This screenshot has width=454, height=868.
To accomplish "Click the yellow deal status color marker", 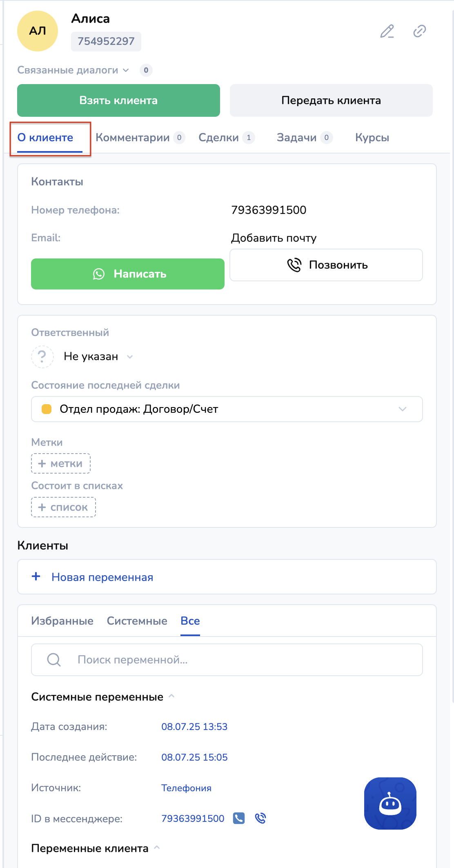I will pyautogui.click(x=47, y=409).
